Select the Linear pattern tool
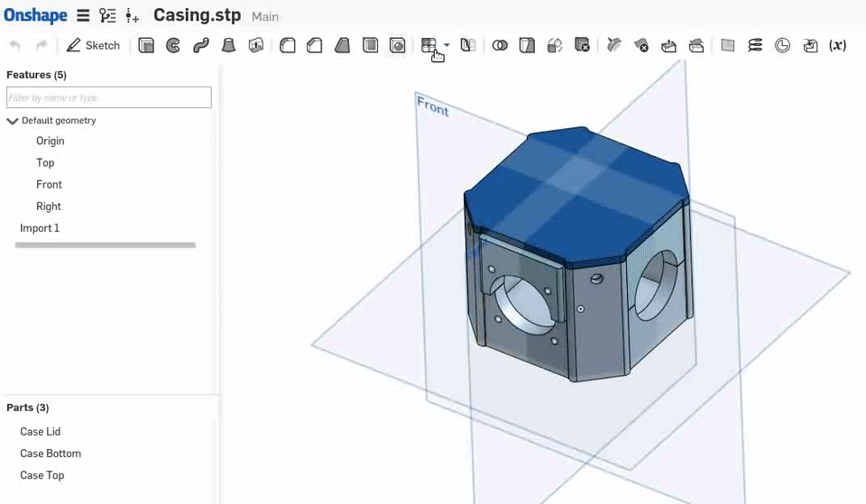This screenshot has height=504, width=866. tap(428, 45)
